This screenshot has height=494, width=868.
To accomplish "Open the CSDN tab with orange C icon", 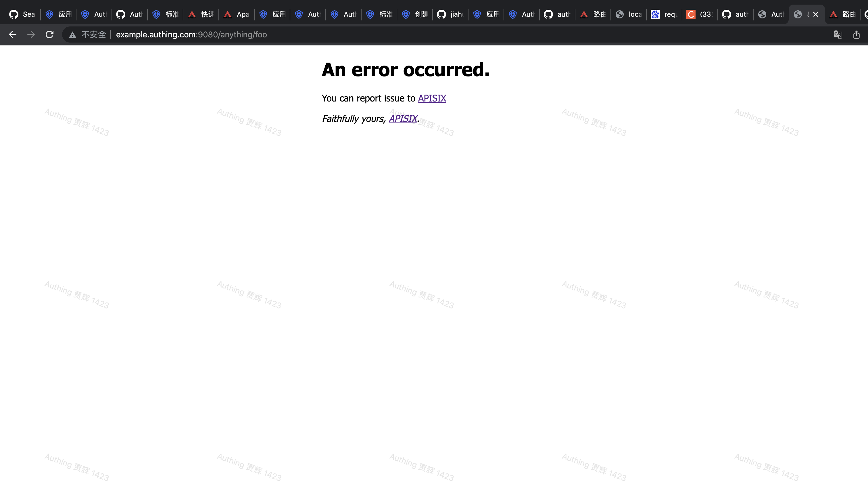I will pos(699,14).
